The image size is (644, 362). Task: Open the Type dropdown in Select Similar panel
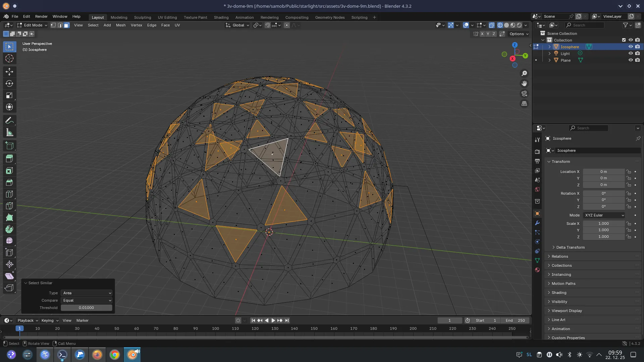[x=87, y=293]
